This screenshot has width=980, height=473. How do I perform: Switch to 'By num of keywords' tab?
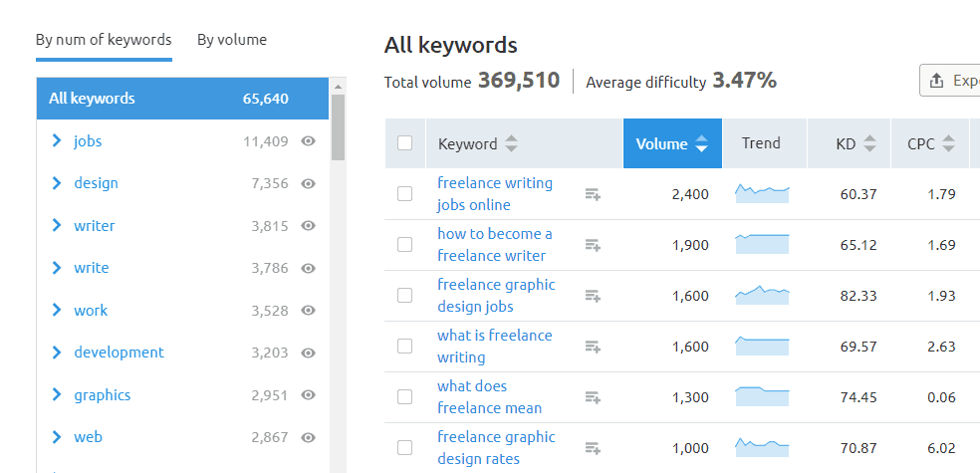pos(104,40)
